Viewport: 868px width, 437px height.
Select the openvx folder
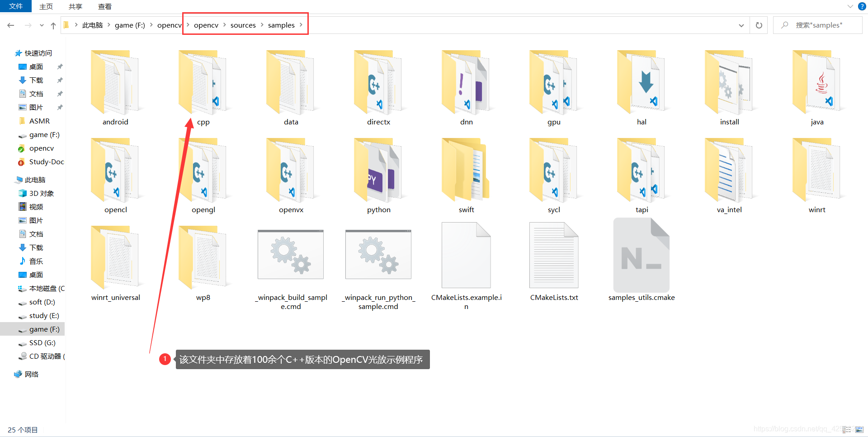click(x=291, y=175)
